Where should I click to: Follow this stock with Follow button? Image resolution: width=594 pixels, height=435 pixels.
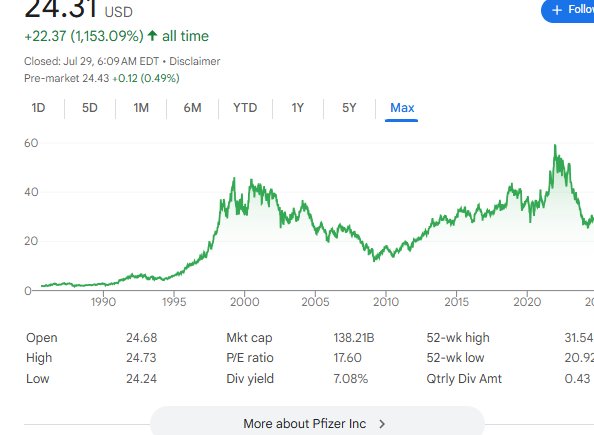pyautogui.click(x=568, y=10)
